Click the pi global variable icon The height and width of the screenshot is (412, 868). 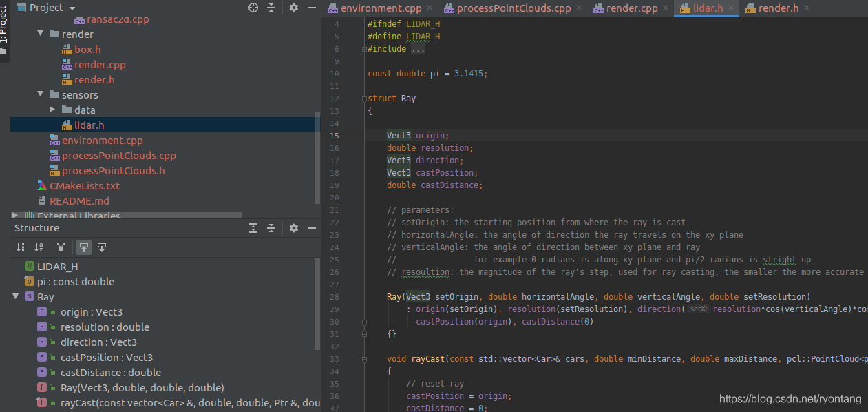(30, 281)
